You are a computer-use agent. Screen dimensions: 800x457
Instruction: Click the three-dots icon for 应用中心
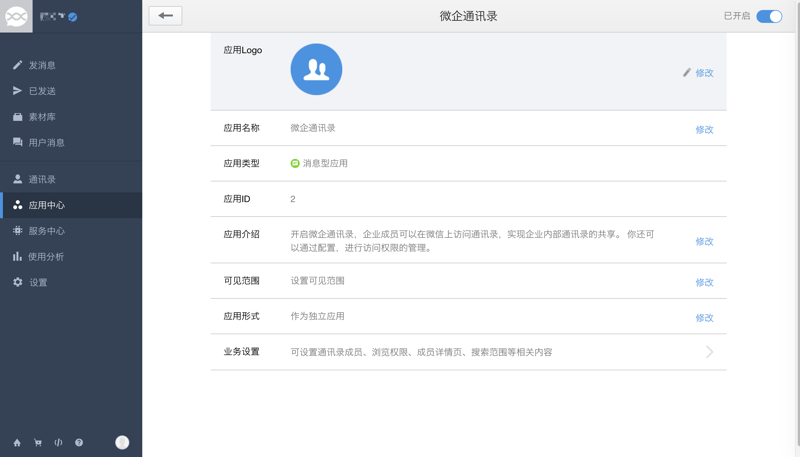point(17,205)
